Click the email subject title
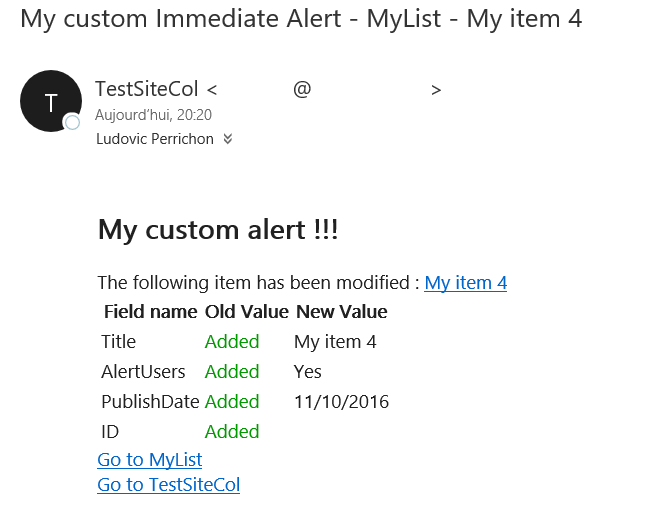646x518 pixels. point(301,19)
